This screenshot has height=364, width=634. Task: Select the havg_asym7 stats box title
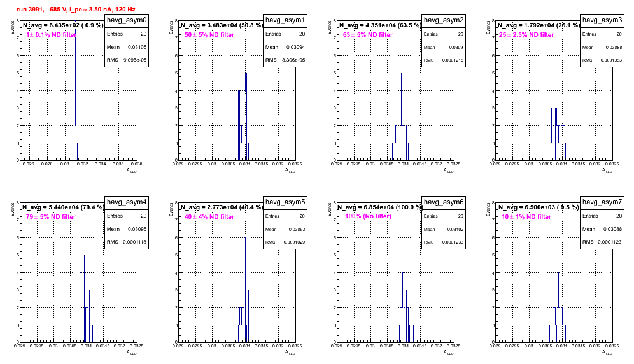(602, 202)
